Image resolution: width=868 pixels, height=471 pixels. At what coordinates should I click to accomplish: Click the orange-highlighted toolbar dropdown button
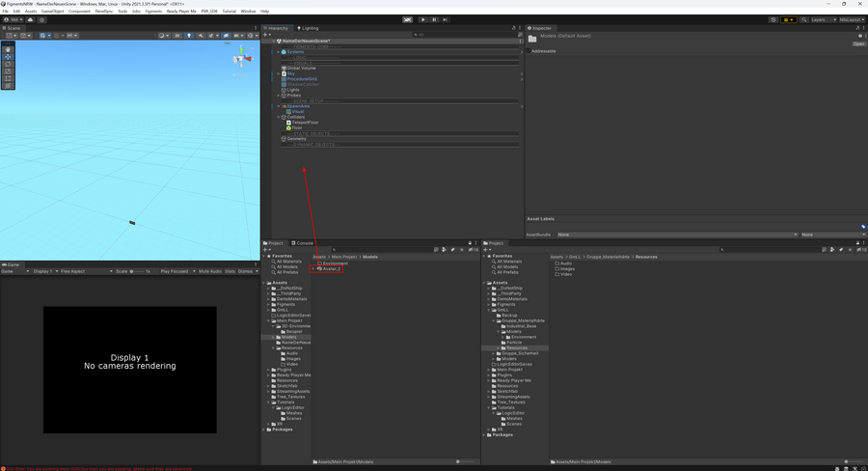(x=788, y=19)
